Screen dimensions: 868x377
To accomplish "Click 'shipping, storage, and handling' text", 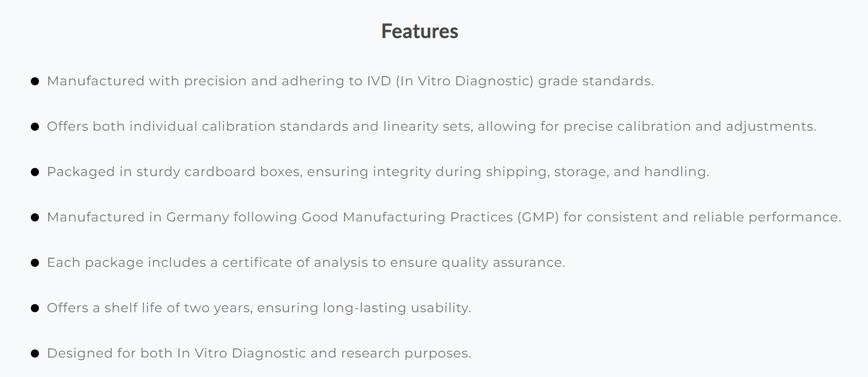I will 596,172.
